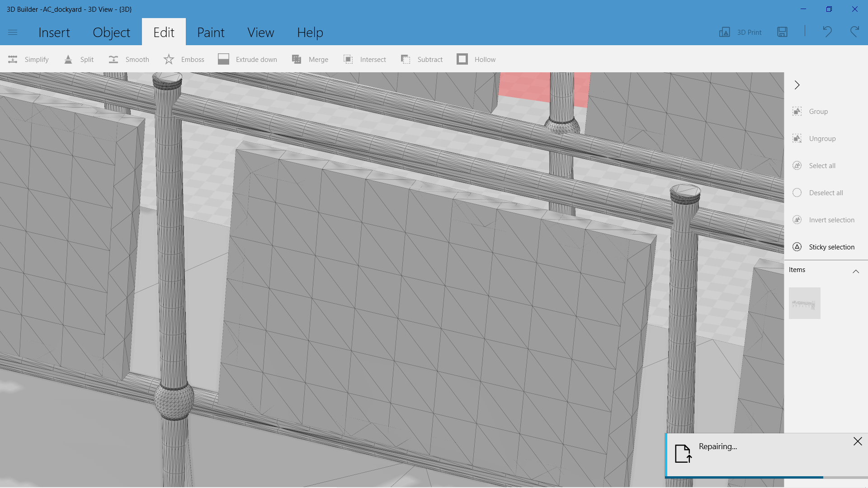Screen dimensions: 868x488
Task: Choose the Emboss tool
Action: point(184,59)
